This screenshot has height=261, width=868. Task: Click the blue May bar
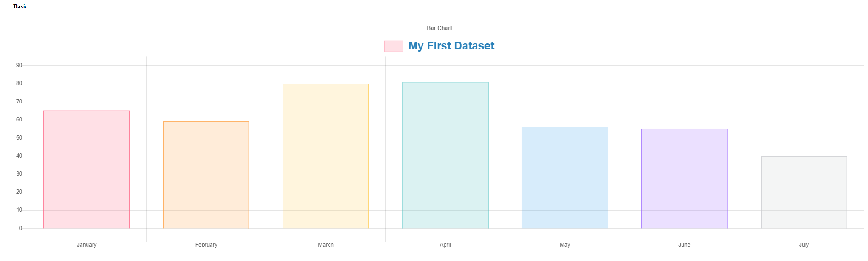[564, 178]
